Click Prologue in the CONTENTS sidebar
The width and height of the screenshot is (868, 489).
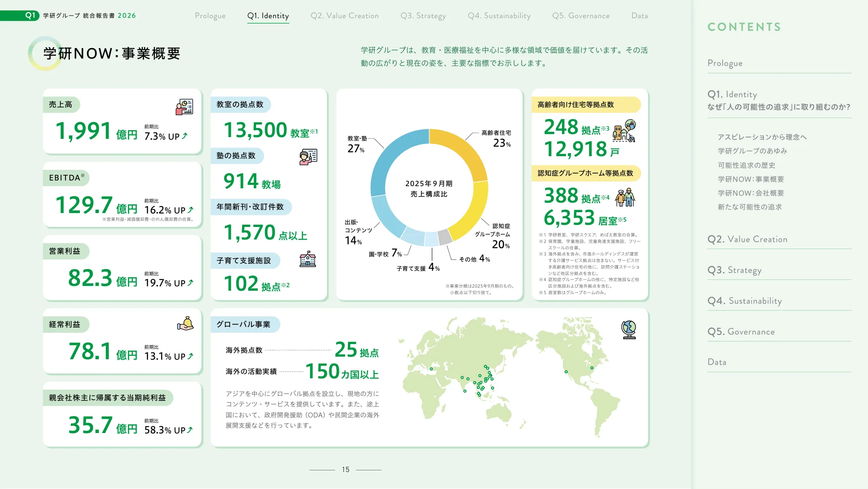pyautogui.click(x=725, y=63)
